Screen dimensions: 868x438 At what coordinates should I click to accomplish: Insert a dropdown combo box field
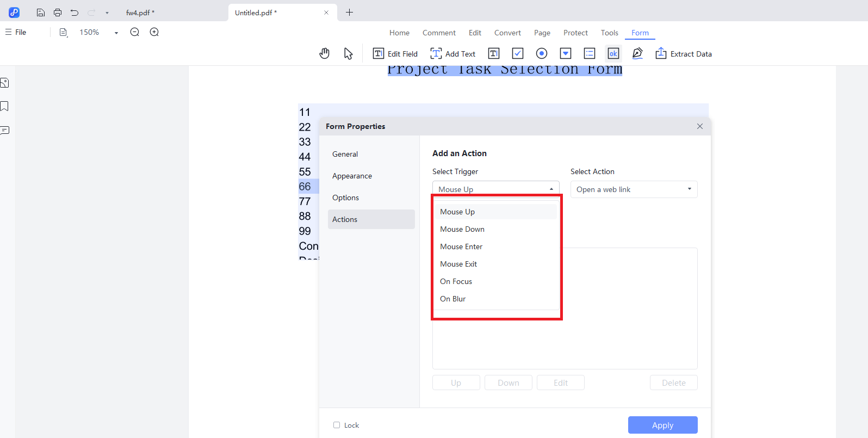click(566, 53)
